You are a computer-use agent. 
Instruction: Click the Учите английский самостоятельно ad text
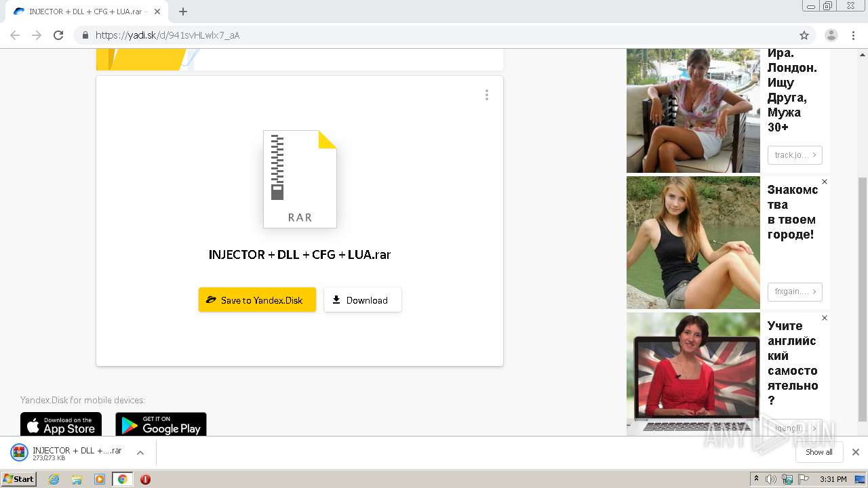click(x=793, y=363)
